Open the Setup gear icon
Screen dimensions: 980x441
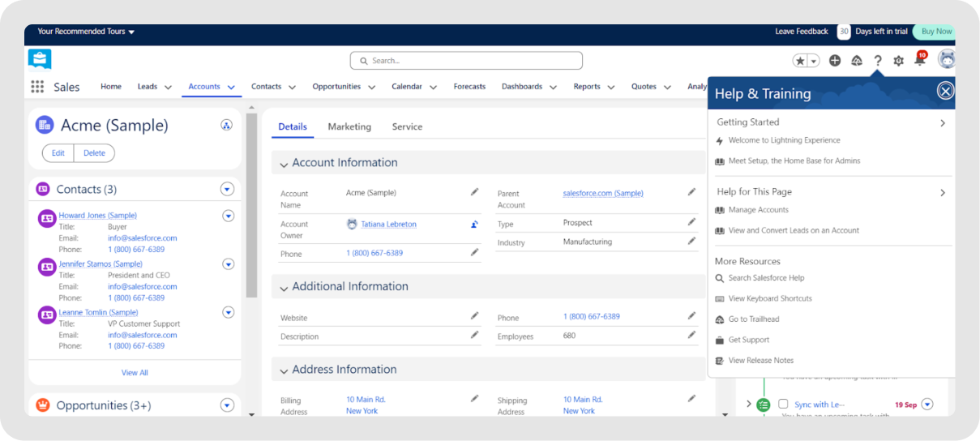click(898, 61)
